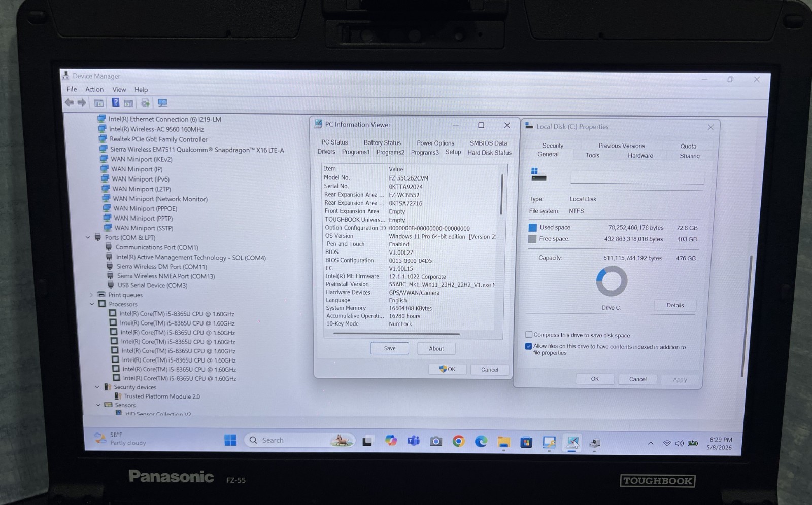Open Microsoft Teams from the taskbar
The image size is (812, 505).
(414, 441)
